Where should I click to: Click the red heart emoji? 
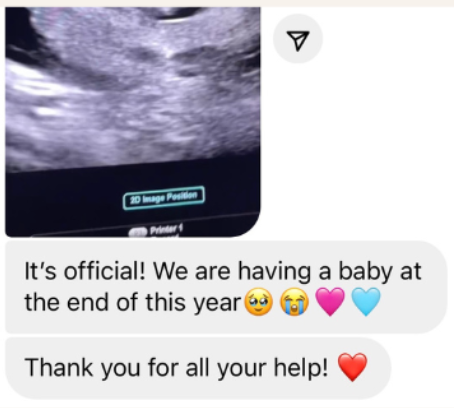[x=353, y=367]
